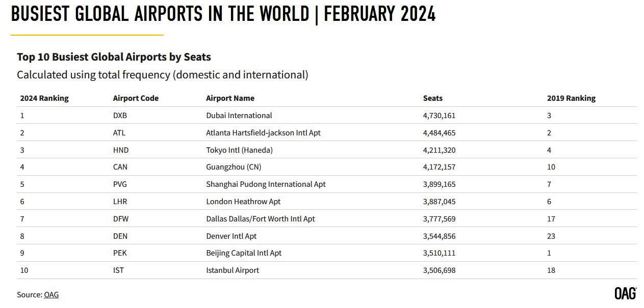This screenshot has height=308, width=644.
Task: Select the 2024 Ranking column header
Action: pyautogui.click(x=44, y=98)
